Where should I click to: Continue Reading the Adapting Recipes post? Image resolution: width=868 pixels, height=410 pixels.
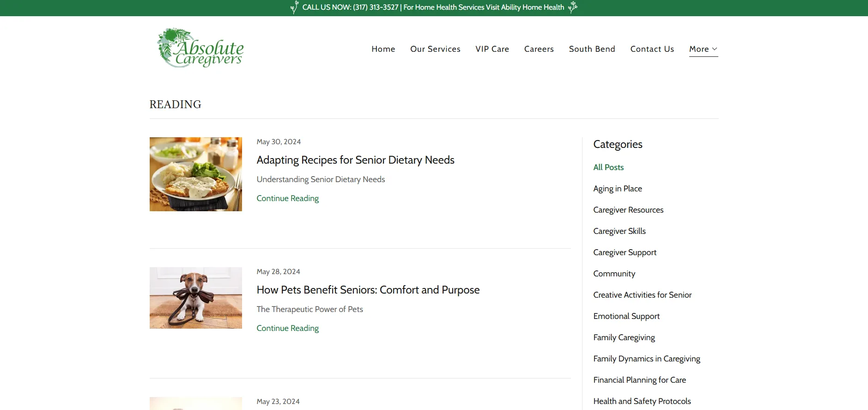288,198
